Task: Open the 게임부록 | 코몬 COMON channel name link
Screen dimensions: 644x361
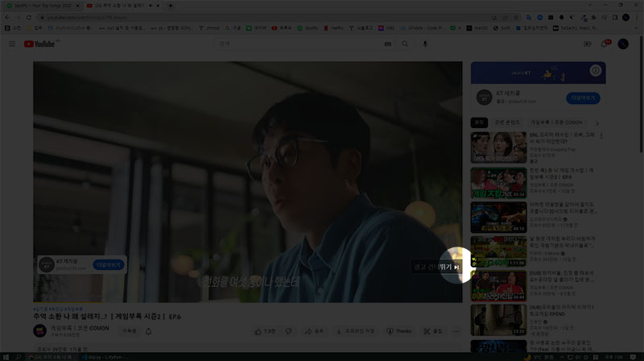Action: 80,328
